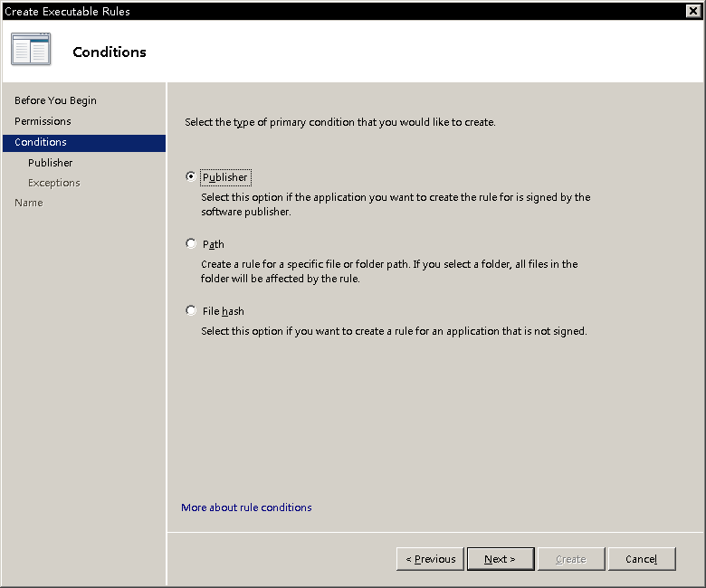Open the More about rule conditions link
Image resolution: width=706 pixels, height=588 pixels.
coord(246,507)
